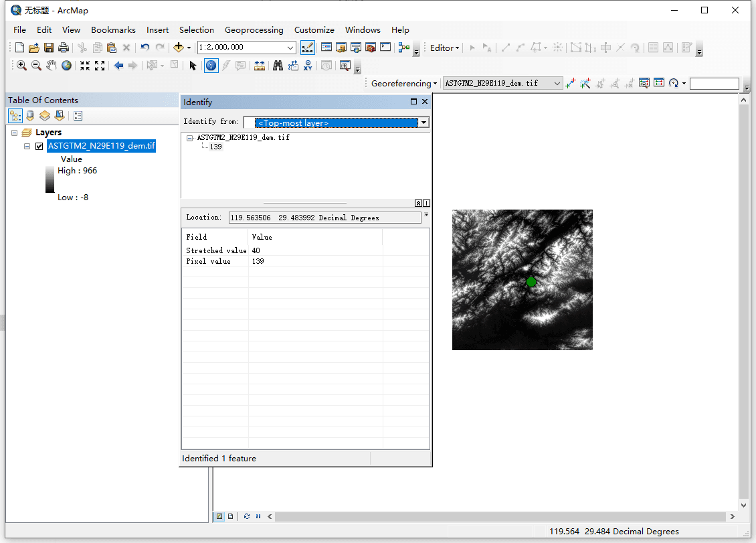Collapse the Layers group in Table Of Contents
The height and width of the screenshot is (543, 756).
[x=15, y=133]
